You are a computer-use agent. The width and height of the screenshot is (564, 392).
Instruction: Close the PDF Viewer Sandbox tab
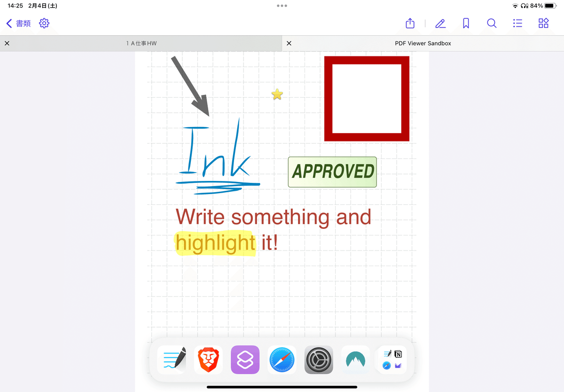click(289, 43)
